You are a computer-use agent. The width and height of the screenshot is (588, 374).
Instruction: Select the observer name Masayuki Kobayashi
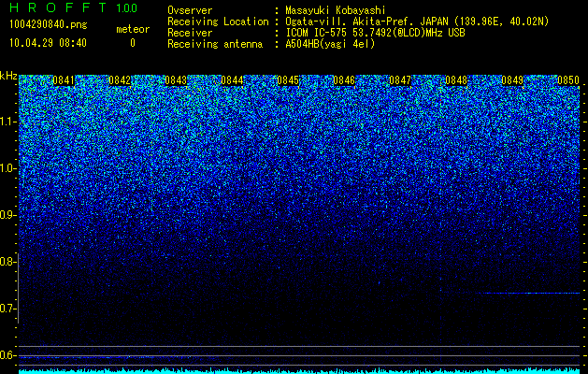point(336,10)
